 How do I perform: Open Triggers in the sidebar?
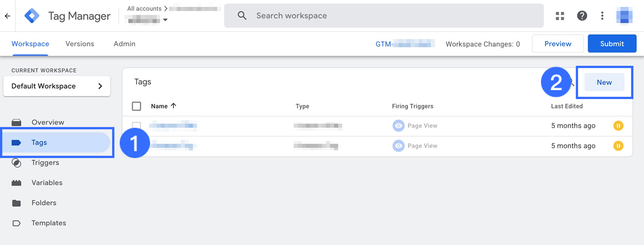point(45,163)
